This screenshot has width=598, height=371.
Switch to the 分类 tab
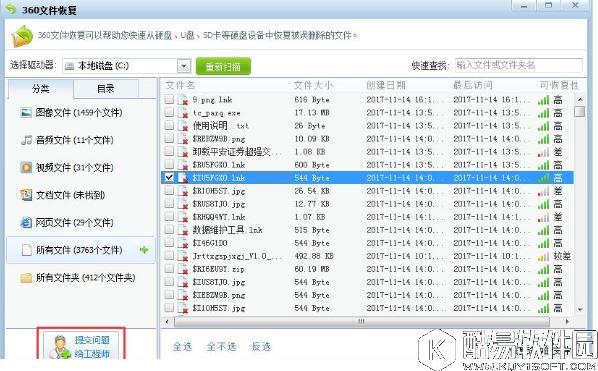tap(40, 89)
